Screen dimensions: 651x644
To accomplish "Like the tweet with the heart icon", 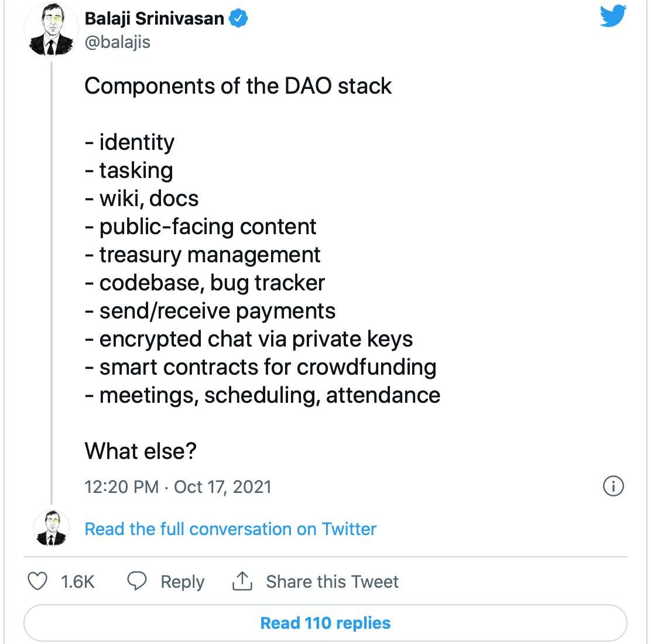I will pyautogui.click(x=38, y=581).
